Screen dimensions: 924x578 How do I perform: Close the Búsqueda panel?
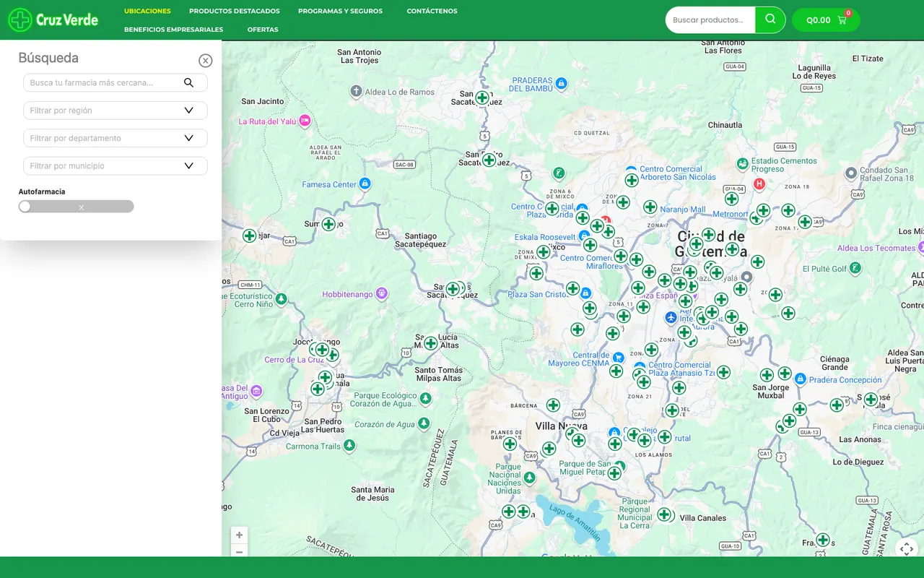pyautogui.click(x=206, y=61)
